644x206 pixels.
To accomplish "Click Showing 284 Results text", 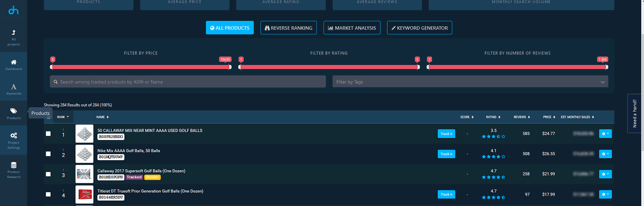I will coord(78,105).
